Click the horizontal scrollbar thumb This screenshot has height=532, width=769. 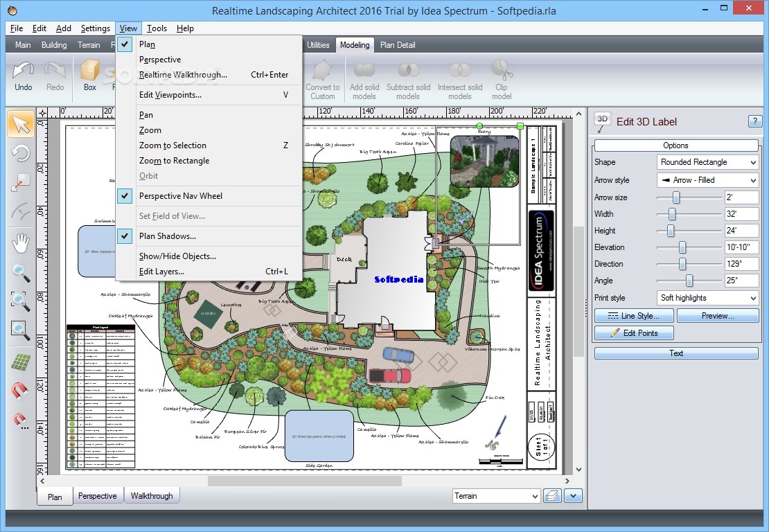[x=305, y=481]
